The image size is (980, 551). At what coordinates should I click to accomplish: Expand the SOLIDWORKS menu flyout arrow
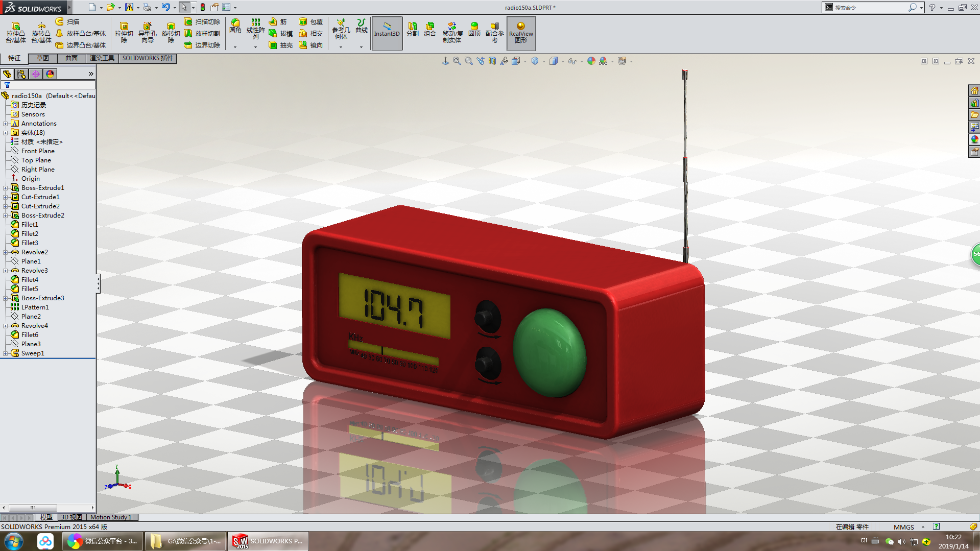(69, 7)
